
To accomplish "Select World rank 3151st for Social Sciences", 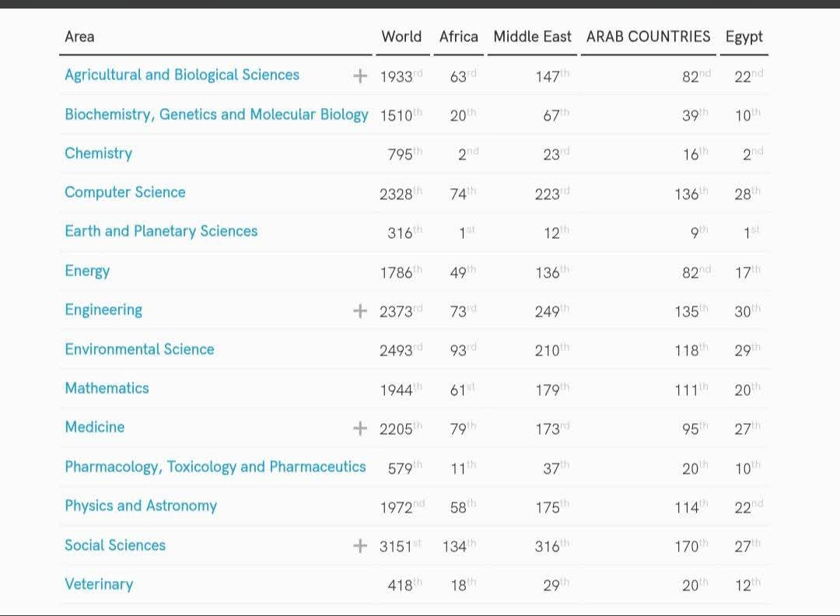I will (x=401, y=546).
